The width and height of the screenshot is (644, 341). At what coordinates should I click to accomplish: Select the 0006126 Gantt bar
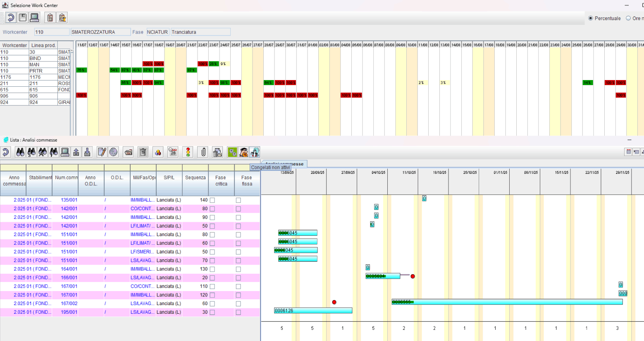coord(313,310)
